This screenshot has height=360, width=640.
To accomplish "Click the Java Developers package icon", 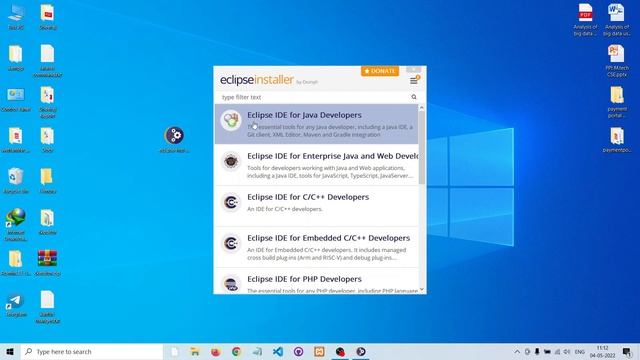I will (x=231, y=120).
